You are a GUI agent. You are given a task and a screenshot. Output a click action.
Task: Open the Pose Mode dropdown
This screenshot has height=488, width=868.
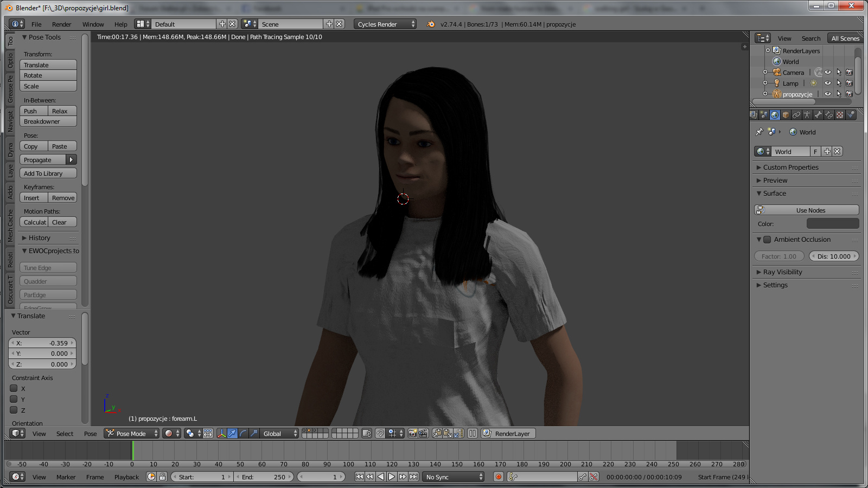pos(132,434)
